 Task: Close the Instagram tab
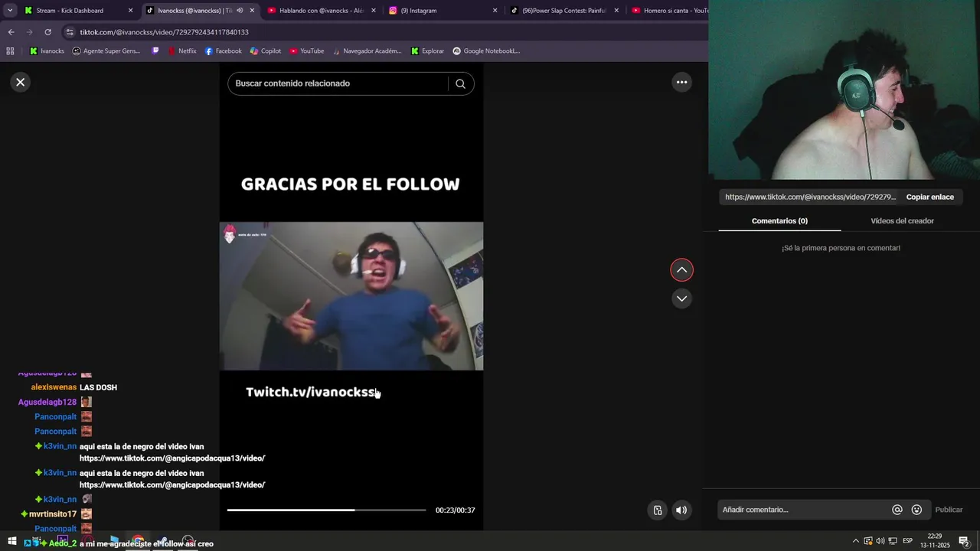(x=495, y=11)
